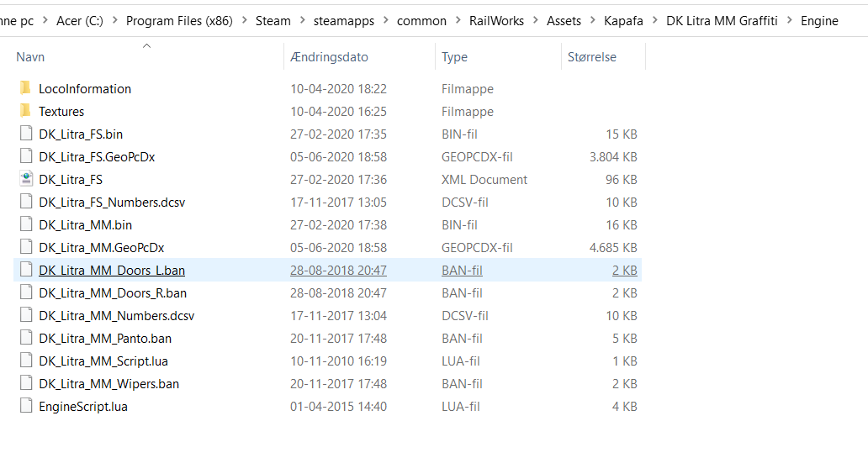Sort files by Type column
868x458 pixels.
point(454,57)
